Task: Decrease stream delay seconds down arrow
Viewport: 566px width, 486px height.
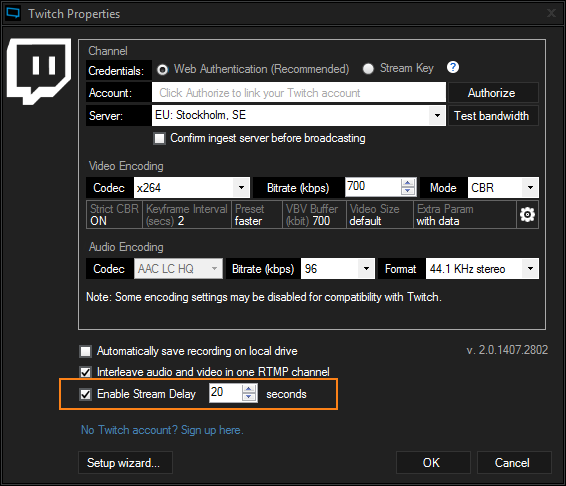Action: point(249,397)
